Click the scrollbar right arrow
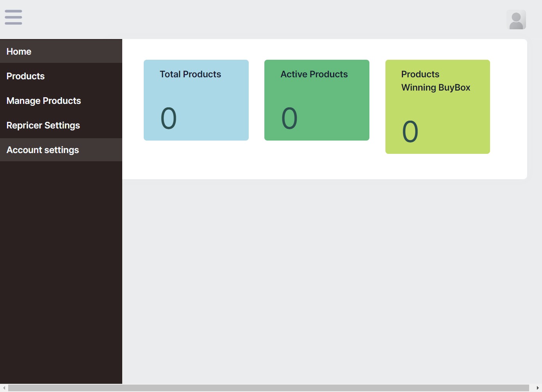 click(x=538, y=388)
